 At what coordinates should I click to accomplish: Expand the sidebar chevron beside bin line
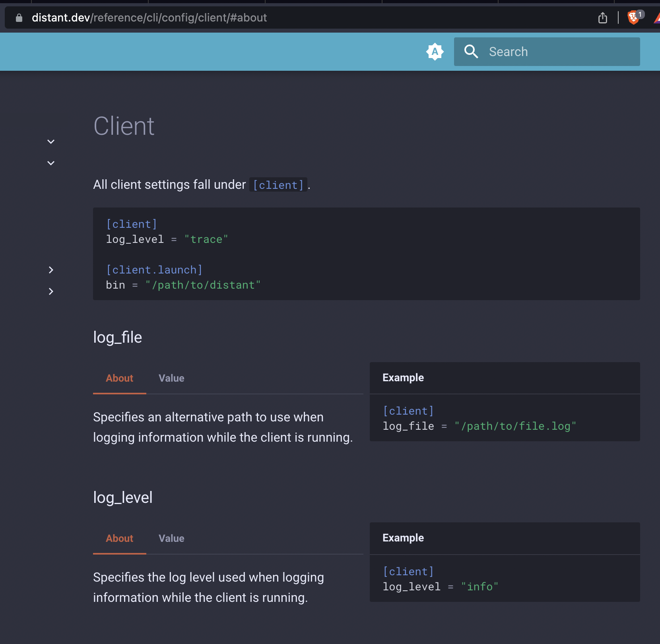pyautogui.click(x=51, y=291)
